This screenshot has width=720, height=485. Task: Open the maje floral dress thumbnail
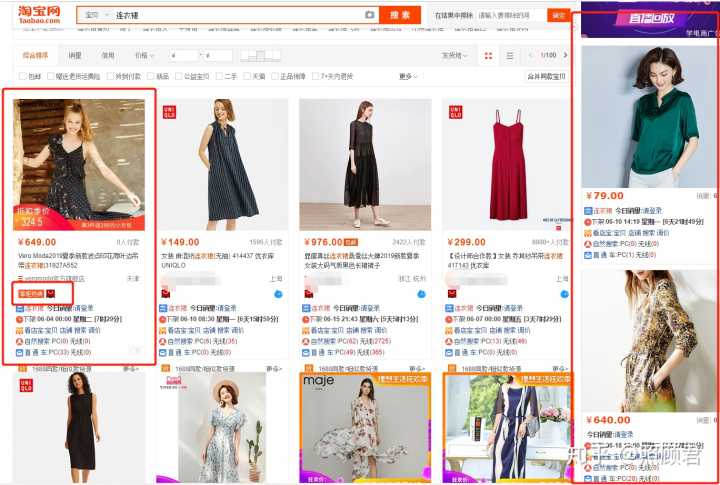click(x=365, y=428)
